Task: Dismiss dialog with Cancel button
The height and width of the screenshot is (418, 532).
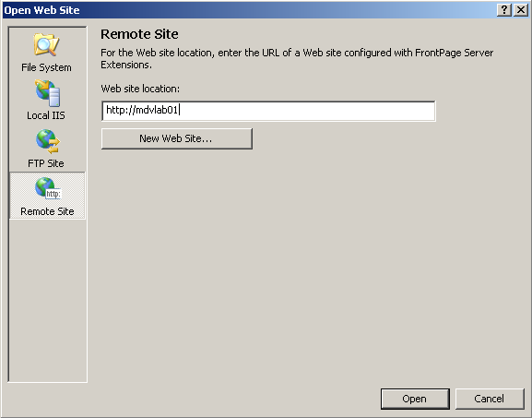Action: click(x=490, y=399)
